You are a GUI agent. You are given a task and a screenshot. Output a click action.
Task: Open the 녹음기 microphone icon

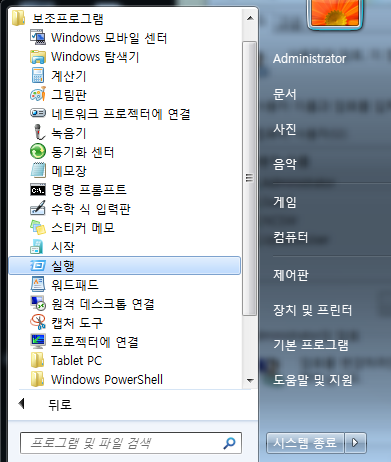(x=39, y=132)
